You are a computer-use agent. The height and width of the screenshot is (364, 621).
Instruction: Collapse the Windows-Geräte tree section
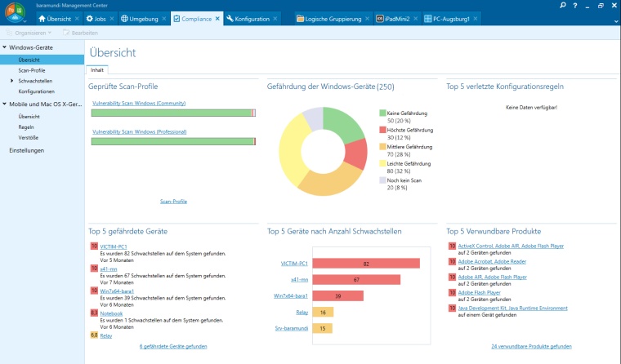(x=5, y=48)
